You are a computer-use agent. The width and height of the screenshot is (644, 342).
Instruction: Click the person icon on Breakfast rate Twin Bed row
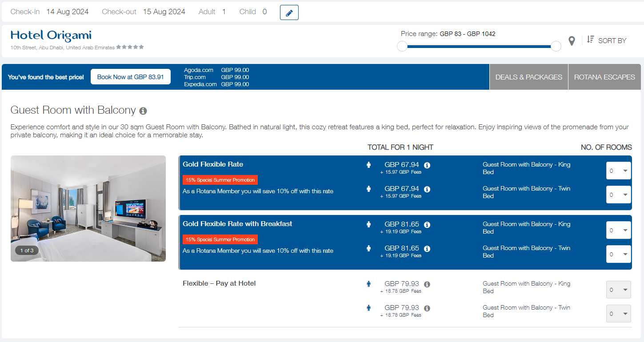pyautogui.click(x=368, y=248)
